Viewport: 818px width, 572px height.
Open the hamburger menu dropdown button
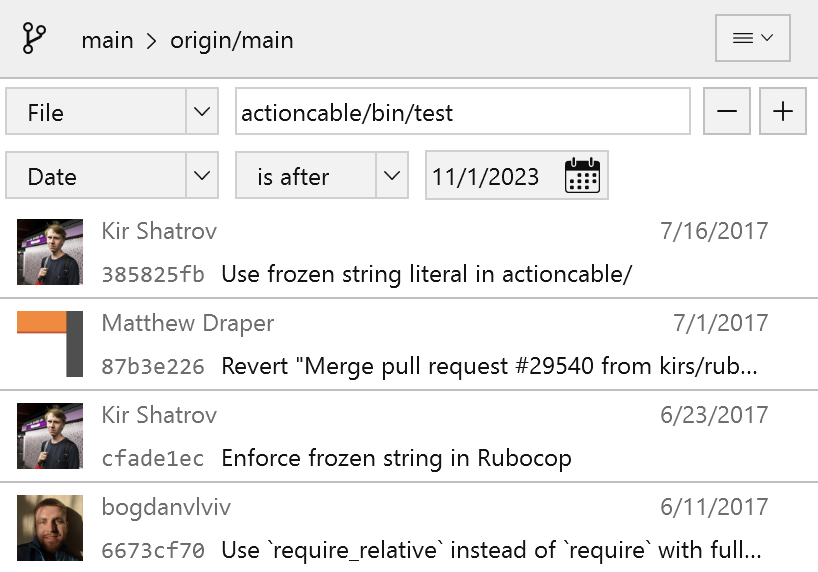click(753, 39)
